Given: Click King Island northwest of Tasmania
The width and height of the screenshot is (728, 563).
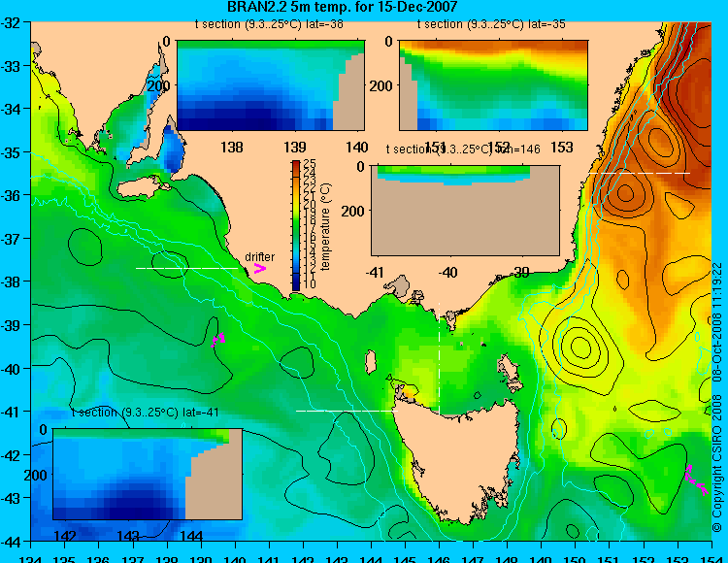Looking at the screenshot, I should 370,362.
